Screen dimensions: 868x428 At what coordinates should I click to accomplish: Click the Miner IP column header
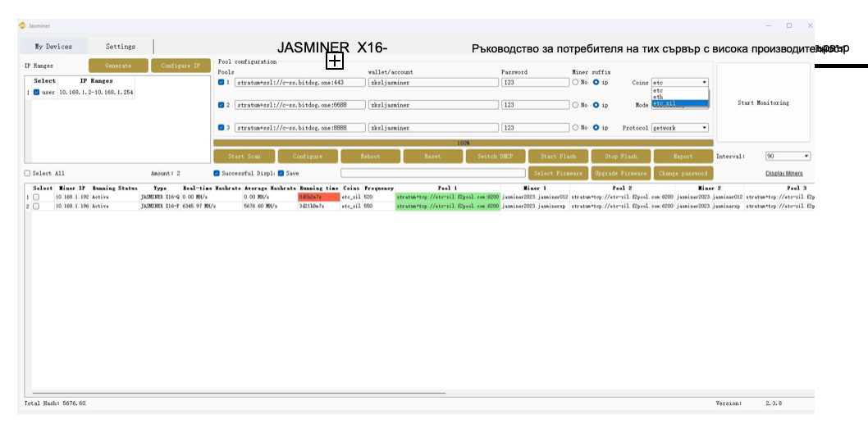point(71,189)
